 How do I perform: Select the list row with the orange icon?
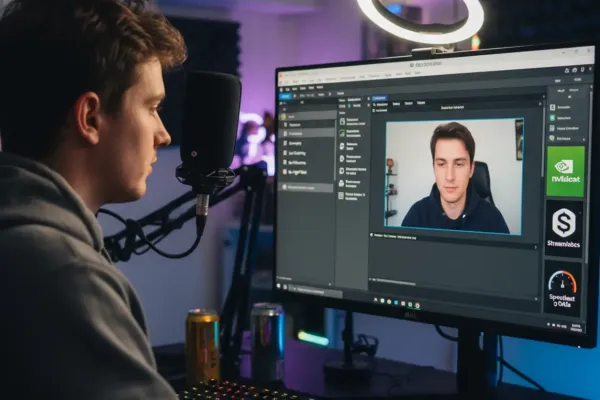(x=305, y=172)
